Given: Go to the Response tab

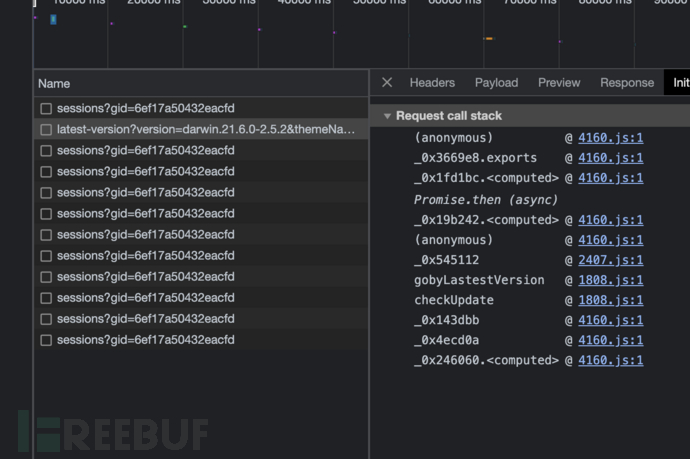Looking at the screenshot, I should (x=627, y=83).
